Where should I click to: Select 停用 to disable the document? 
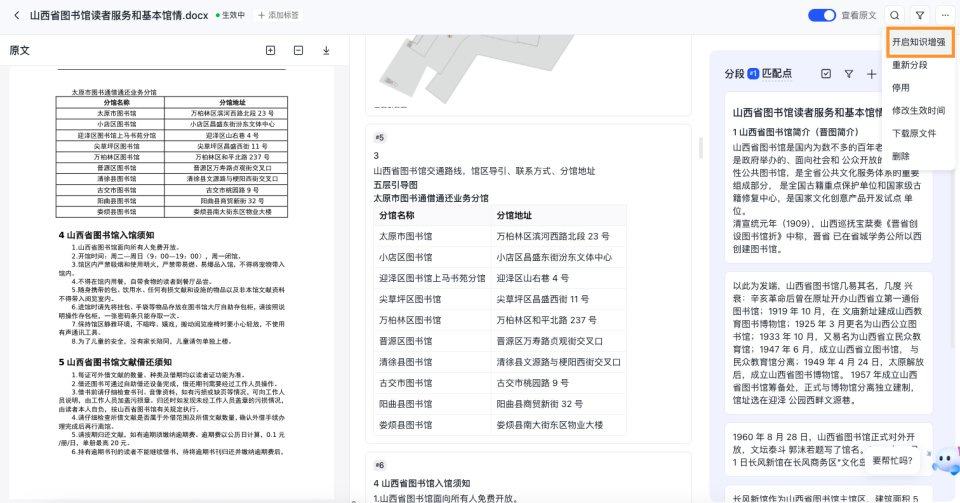click(900, 88)
